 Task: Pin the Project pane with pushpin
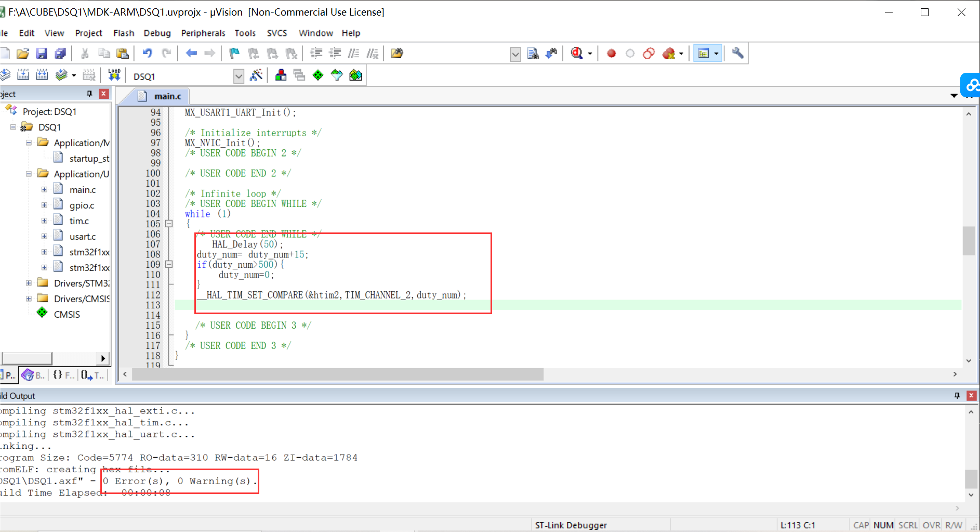pos(89,94)
